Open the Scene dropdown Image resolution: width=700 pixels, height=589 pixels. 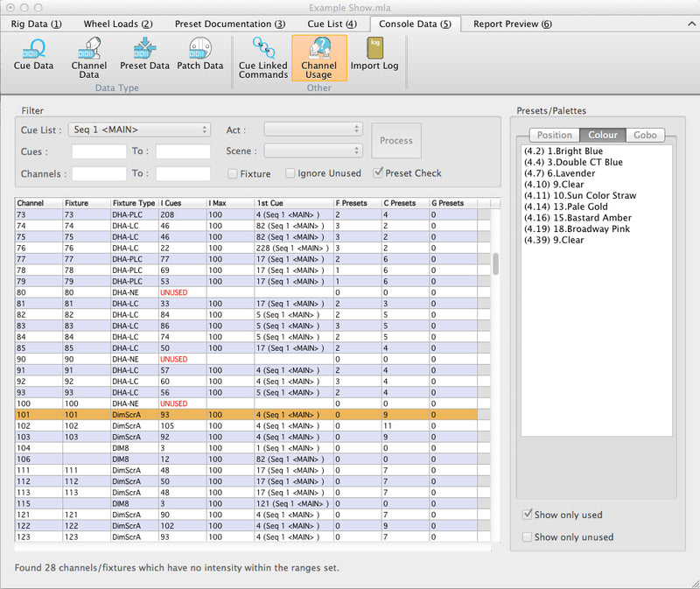(312, 151)
